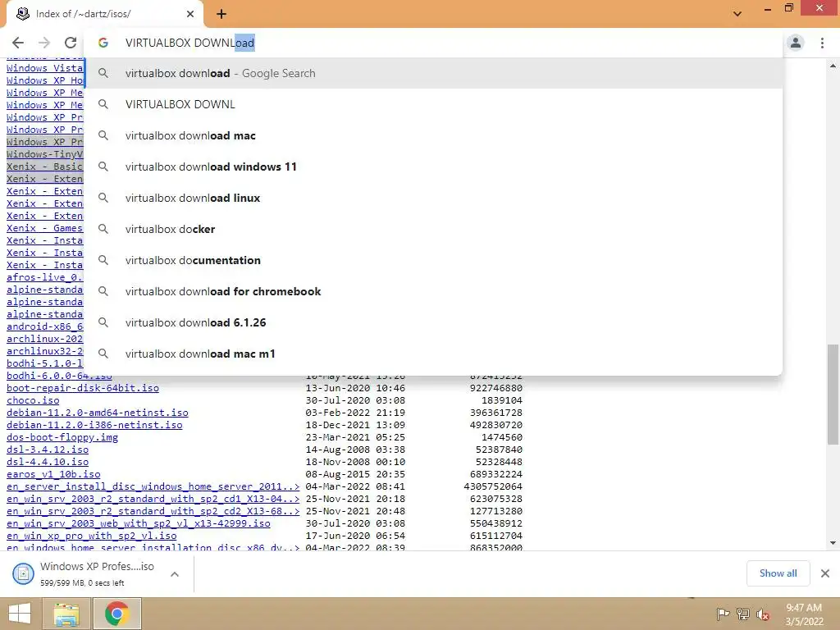This screenshot has height=630, width=840.
Task: Expand options chevron for downloaded iso
Action: click(174, 573)
